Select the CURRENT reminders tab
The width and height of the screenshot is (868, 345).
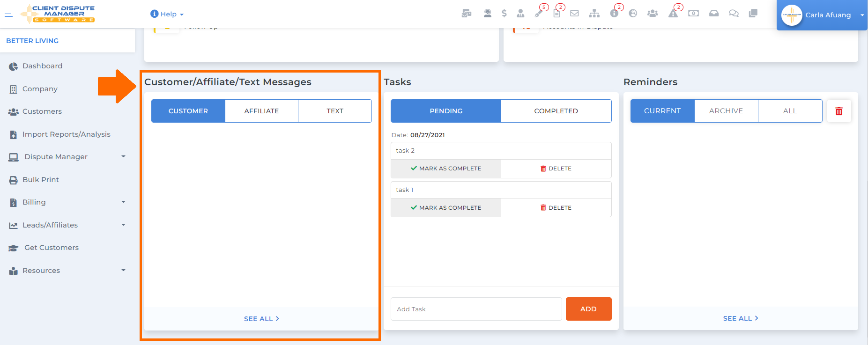(662, 111)
